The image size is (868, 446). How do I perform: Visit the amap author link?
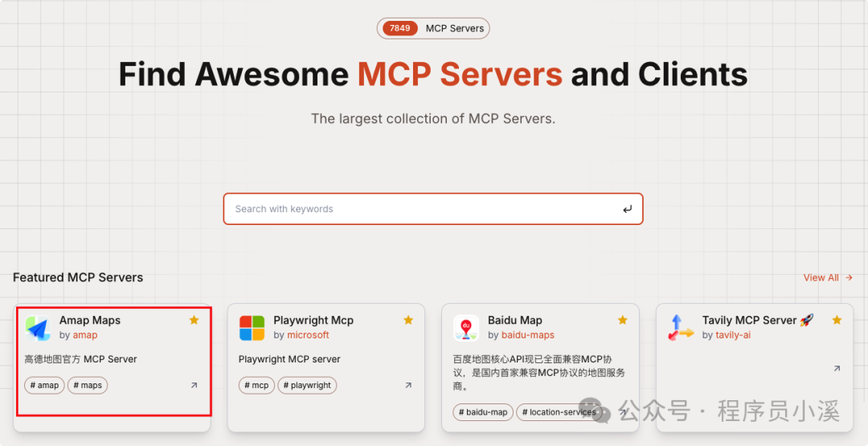pyautogui.click(x=84, y=335)
